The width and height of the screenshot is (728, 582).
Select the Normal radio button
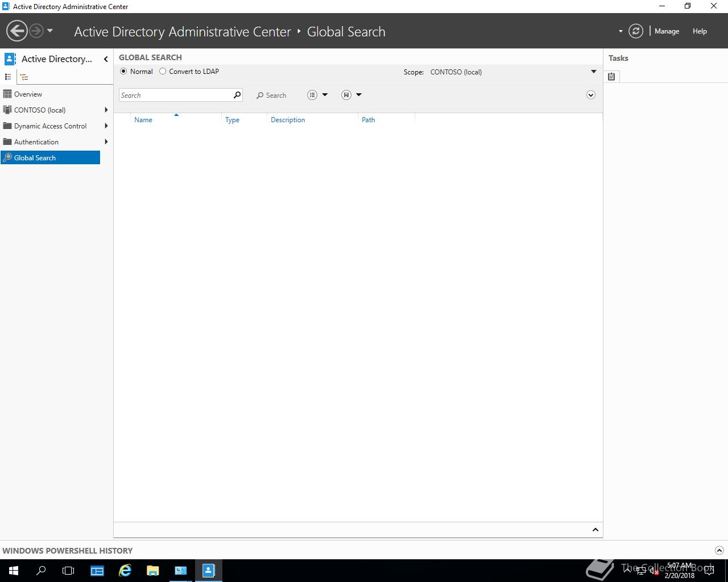123,72
